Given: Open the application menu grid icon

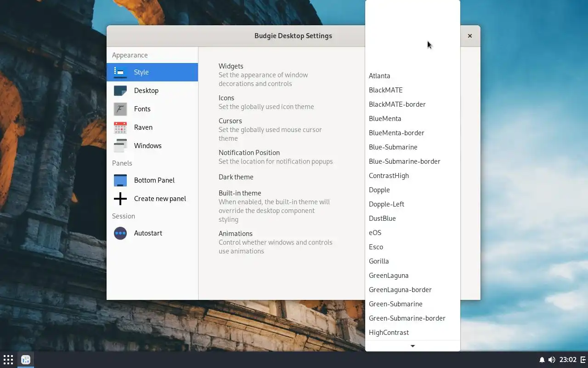Looking at the screenshot, I should pos(8,360).
